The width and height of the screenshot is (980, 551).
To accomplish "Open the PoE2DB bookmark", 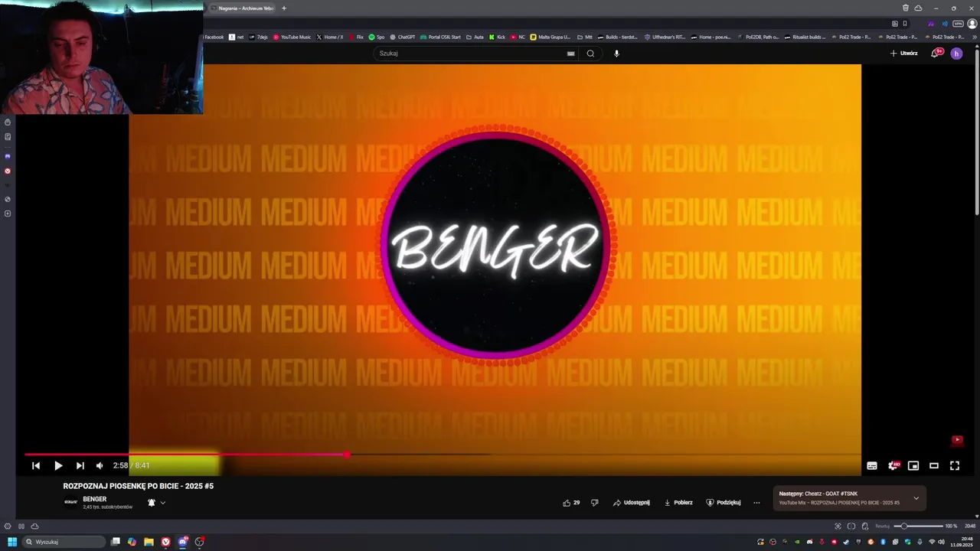I will [x=758, y=37].
